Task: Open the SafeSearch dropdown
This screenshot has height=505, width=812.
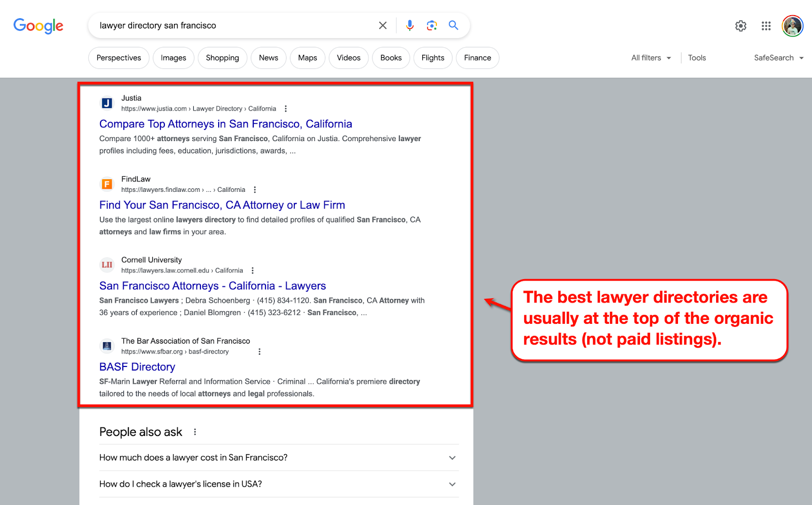Action: [x=779, y=58]
